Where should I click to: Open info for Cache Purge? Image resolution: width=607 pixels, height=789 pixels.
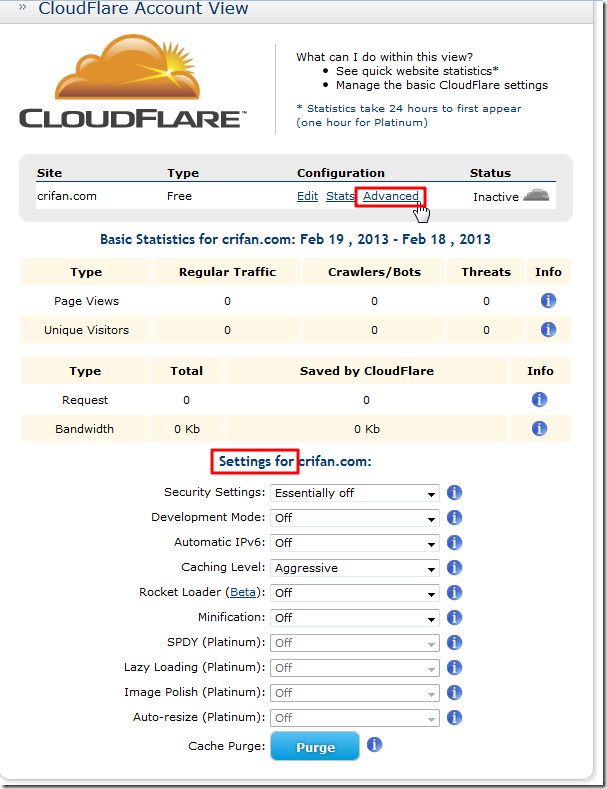(x=374, y=744)
